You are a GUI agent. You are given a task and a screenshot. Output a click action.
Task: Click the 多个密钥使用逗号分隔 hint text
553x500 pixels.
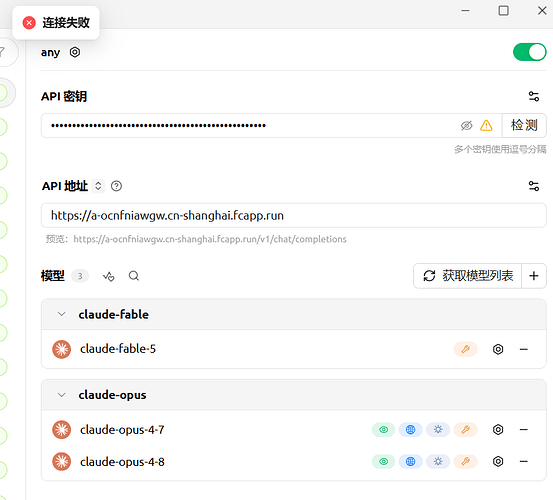tap(500, 149)
